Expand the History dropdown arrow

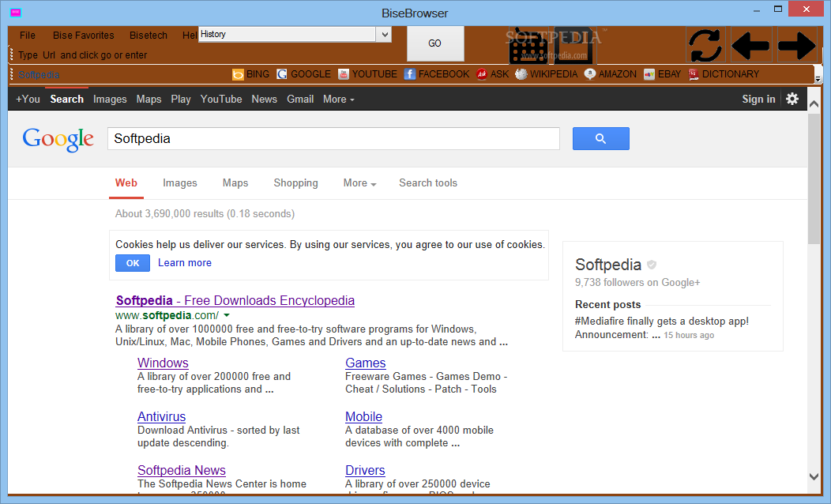(385, 35)
